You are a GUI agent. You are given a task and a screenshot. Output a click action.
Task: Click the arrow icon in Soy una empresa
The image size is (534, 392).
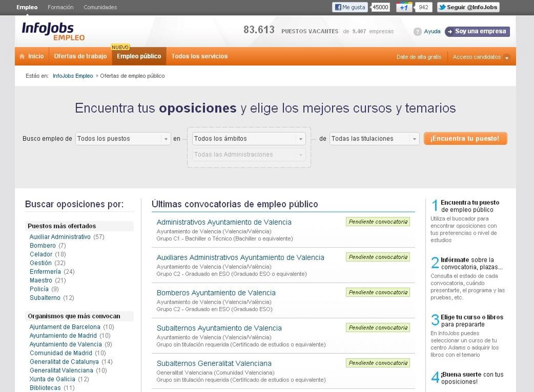coord(450,32)
